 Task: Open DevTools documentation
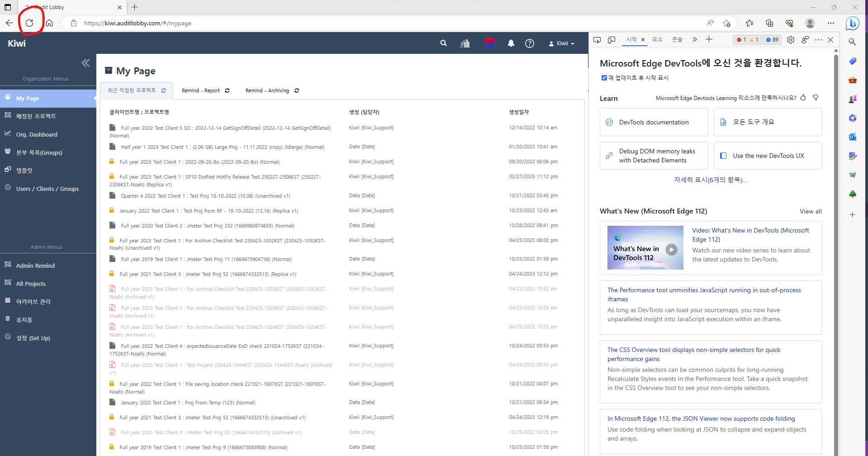pos(653,122)
